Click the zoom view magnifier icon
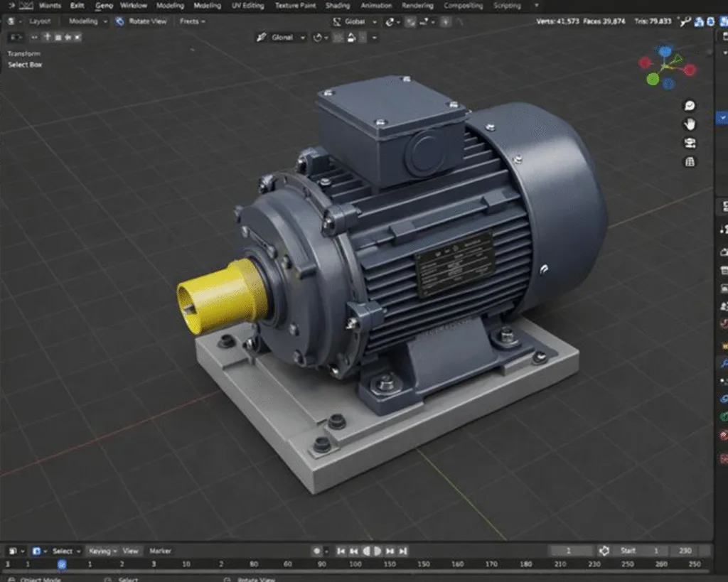Screen dimensions: 728x582 coord(690,106)
